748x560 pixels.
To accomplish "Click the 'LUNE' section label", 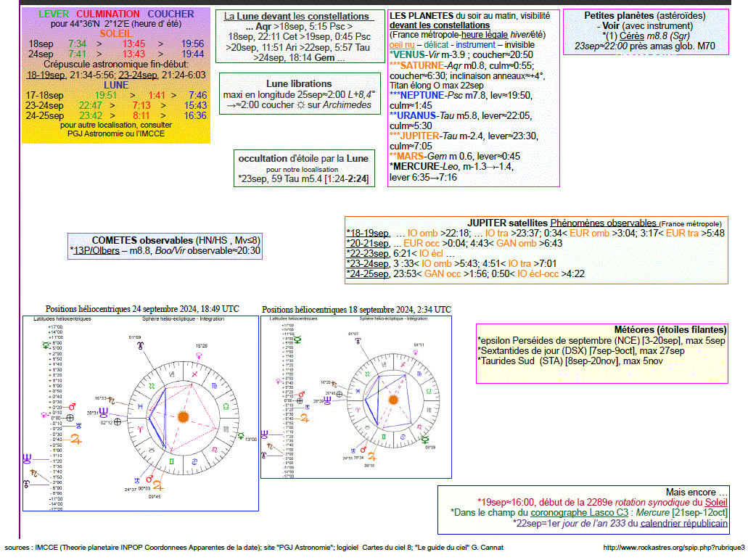I will click(x=116, y=85).
